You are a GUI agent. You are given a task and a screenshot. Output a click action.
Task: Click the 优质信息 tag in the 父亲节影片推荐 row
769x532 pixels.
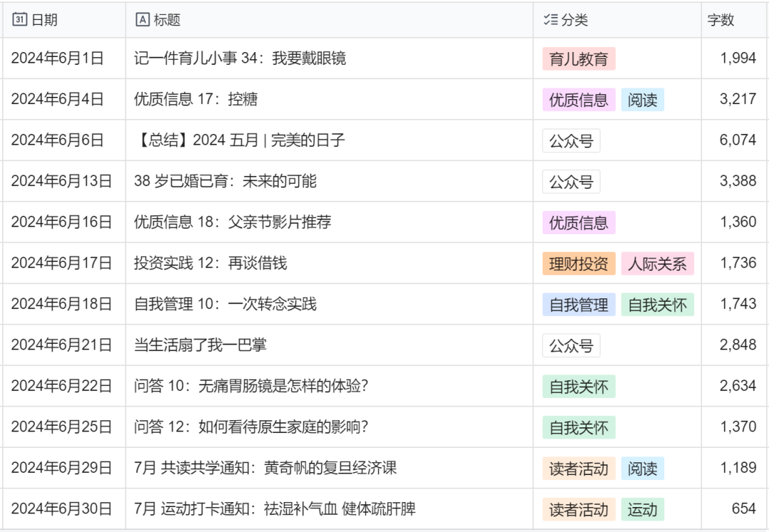click(579, 223)
